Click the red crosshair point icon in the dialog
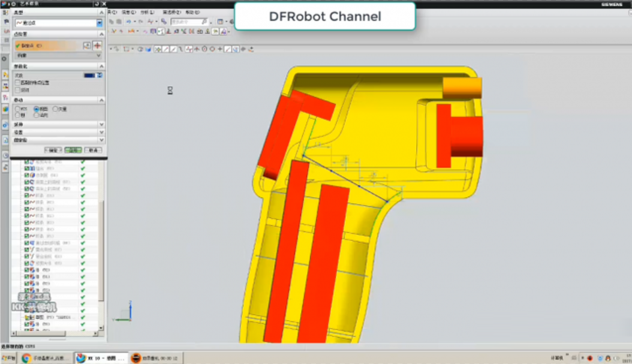This screenshot has height=364, width=632. point(97,46)
